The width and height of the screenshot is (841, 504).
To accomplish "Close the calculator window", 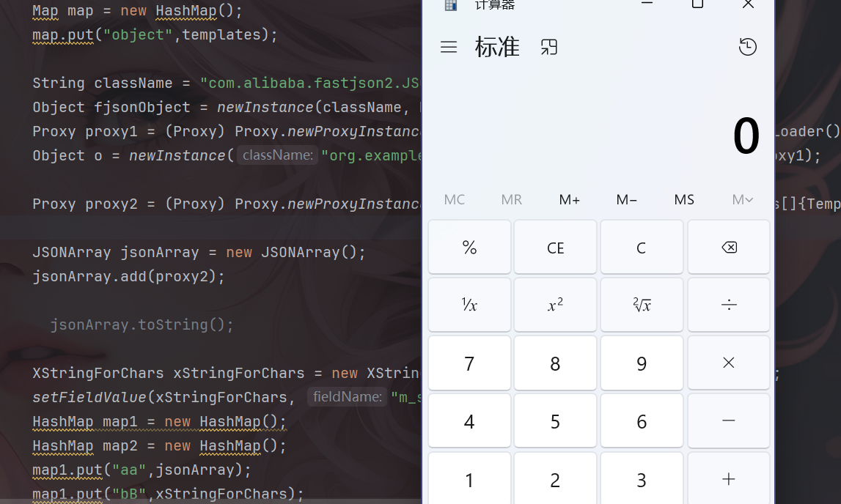I will (748, 4).
